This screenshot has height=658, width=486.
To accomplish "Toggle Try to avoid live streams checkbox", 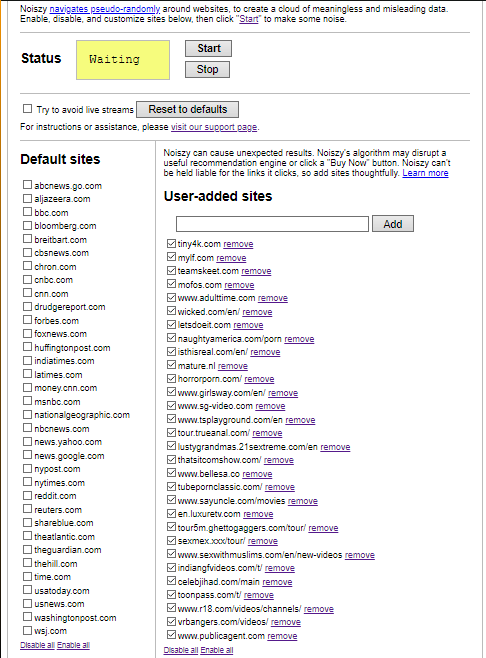I will click(27, 109).
